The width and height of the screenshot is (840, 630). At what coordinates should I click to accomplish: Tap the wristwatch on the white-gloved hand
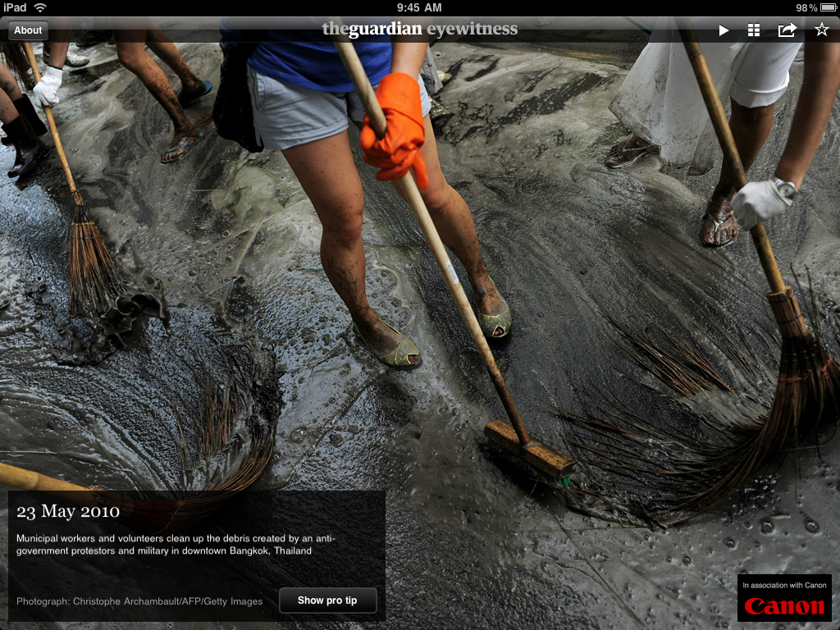(x=785, y=189)
